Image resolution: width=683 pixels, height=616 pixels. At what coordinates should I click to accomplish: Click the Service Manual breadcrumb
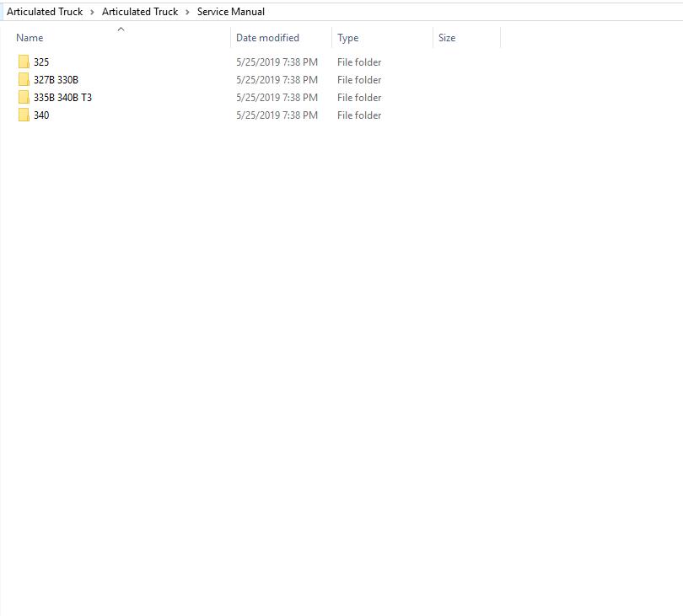click(x=231, y=12)
